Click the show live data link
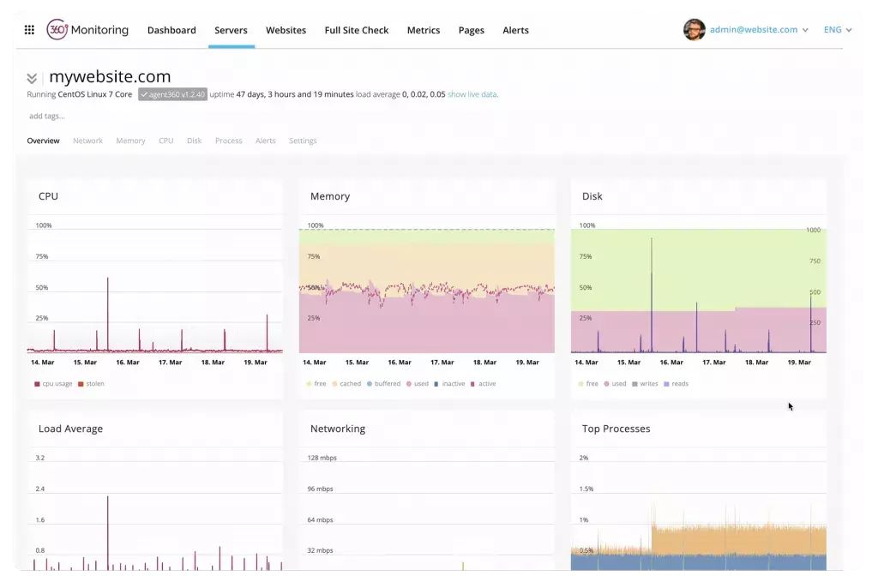The height and width of the screenshot is (588, 878). click(472, 94)
